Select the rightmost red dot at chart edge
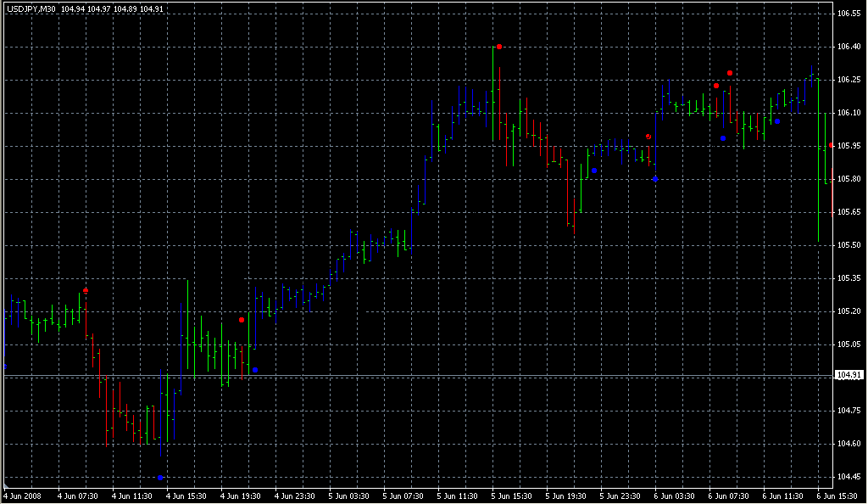Viewport: 868px width, 504px height. [831, 146]
